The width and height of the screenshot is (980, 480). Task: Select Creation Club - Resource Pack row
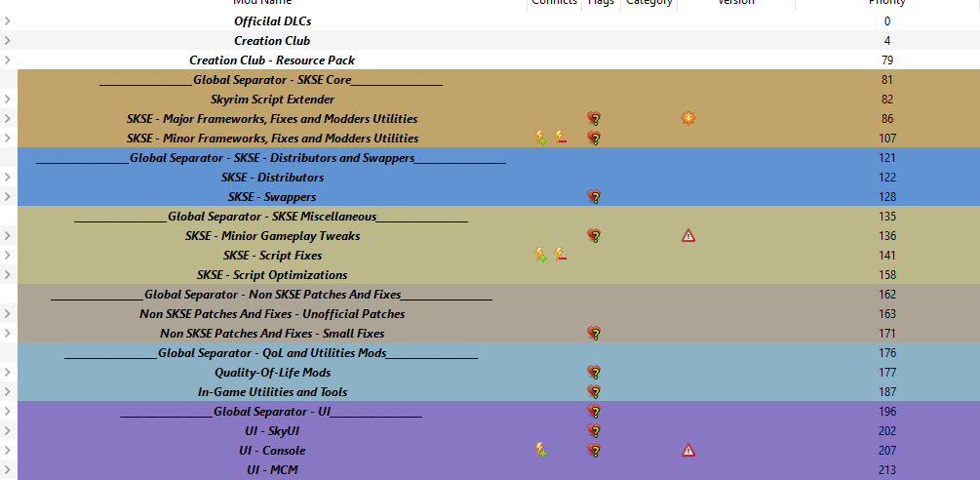pyautogui.click(x=490, y=60)
